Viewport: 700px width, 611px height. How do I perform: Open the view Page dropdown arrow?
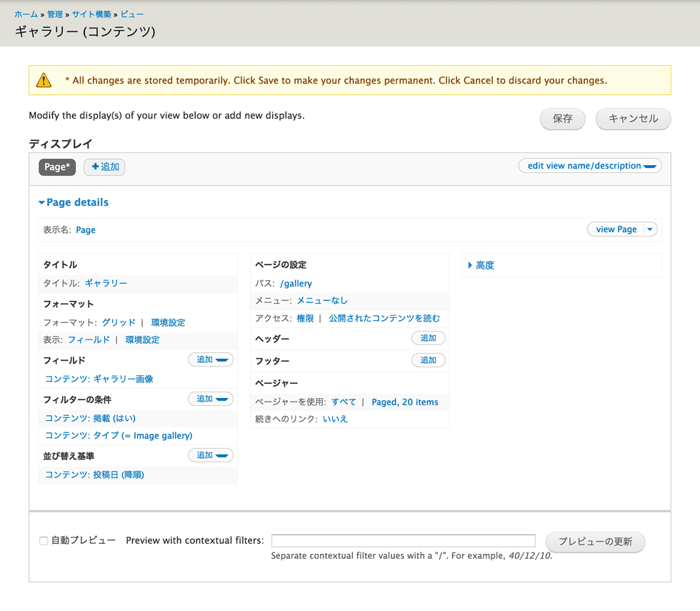coord(651,229)
